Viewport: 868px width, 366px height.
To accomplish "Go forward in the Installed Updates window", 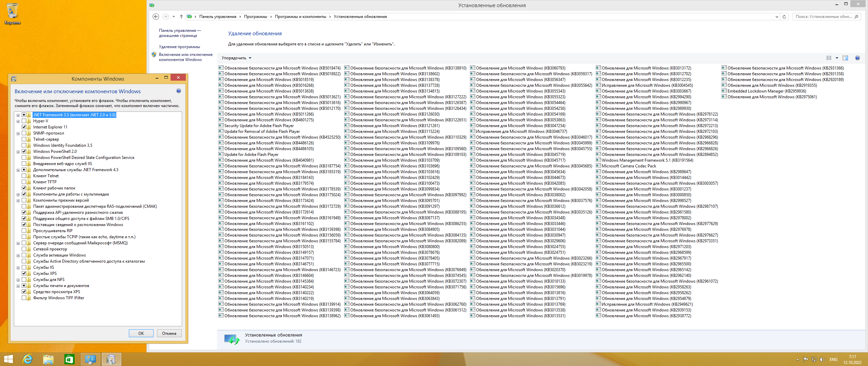I will coord(165,17).
